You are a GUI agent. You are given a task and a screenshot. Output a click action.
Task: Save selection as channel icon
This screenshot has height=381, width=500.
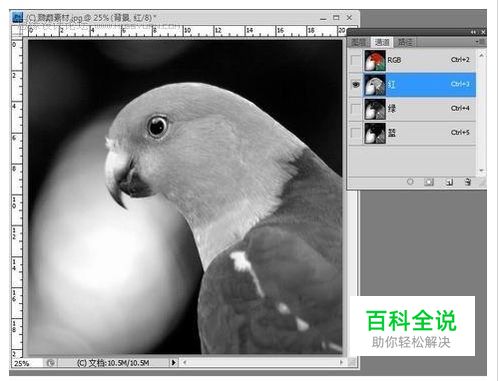click(429, 182)
